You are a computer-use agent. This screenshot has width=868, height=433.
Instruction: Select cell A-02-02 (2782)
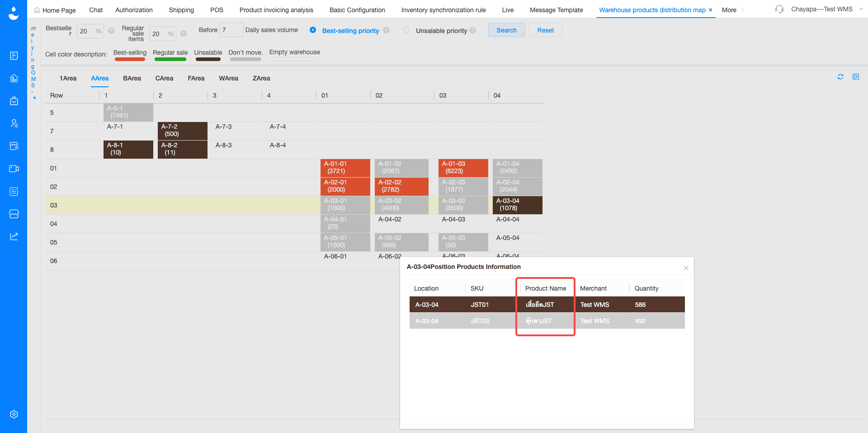401,186
